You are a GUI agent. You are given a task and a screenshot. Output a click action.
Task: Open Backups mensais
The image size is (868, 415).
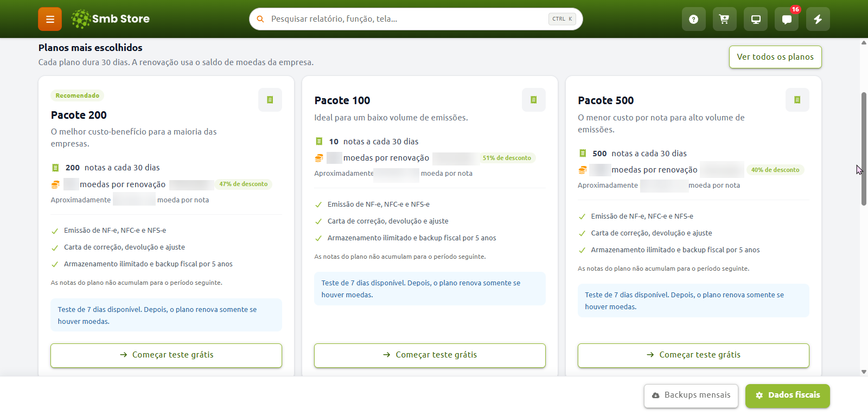point(691,395)
